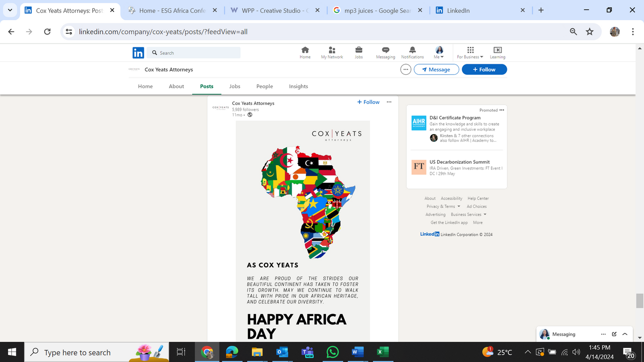Click the LinkedIn logo icon
644x362 pixels.
pyautogui.click(x=138, y=53)
